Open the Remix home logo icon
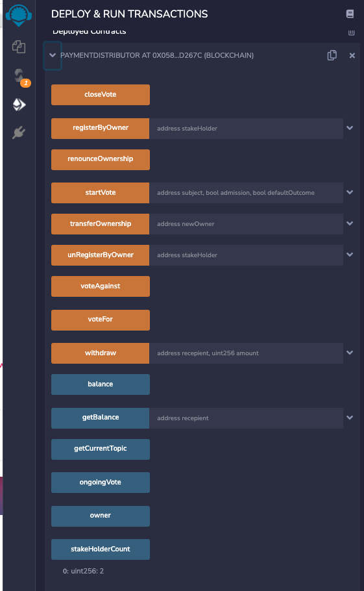Viewport: 364px width, 591px height. click(x=18, y=15)
